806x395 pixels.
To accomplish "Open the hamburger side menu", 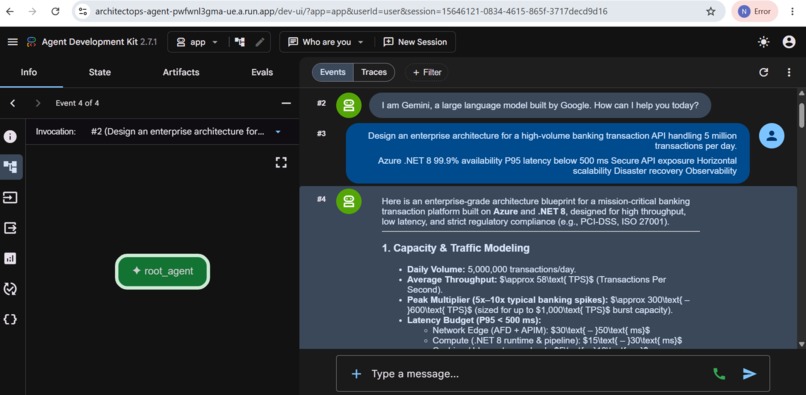I will tap(13, 42).
